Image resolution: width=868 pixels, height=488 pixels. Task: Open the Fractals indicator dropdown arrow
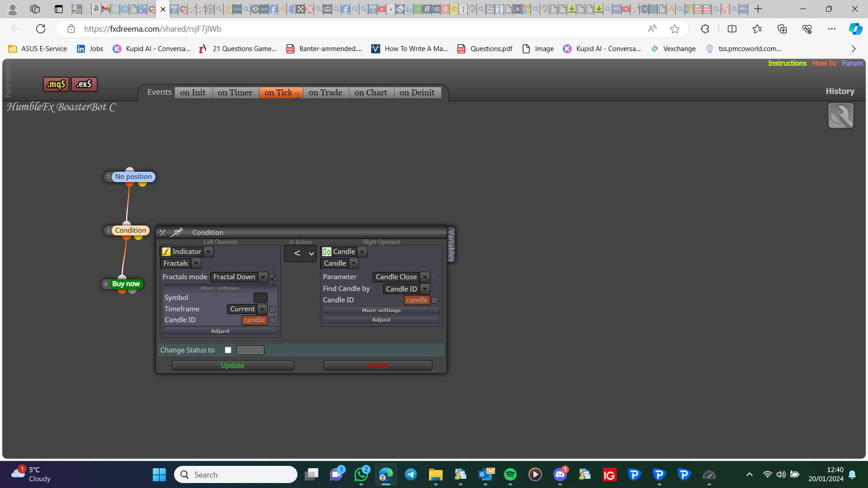(196, 263)
